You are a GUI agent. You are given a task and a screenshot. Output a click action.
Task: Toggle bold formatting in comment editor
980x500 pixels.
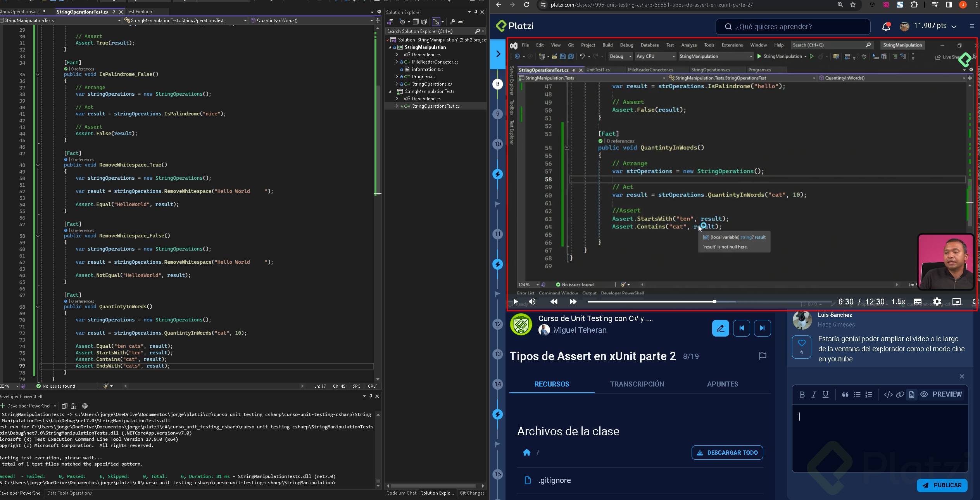tap(802, 394)
